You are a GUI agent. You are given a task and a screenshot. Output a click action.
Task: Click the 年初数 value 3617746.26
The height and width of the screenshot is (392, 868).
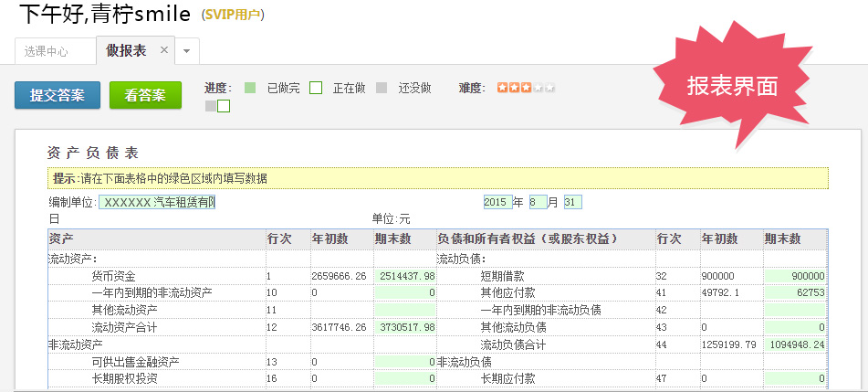tap(339, 327)
